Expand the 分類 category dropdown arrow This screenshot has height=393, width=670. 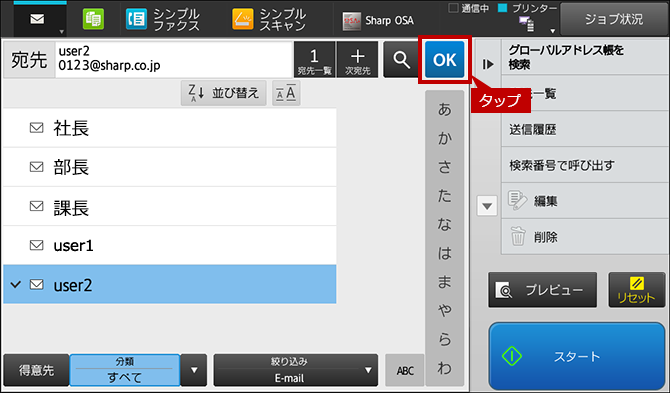pos(194,370)
